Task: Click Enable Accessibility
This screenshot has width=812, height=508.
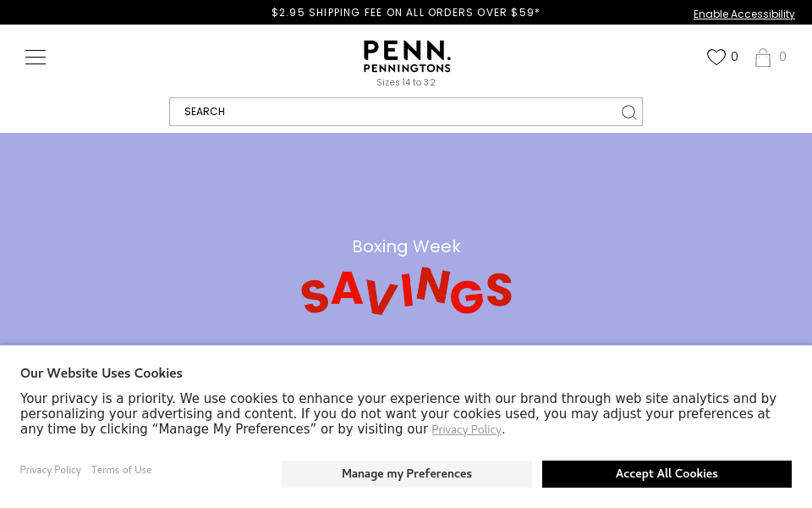Action: pos(743,14)
